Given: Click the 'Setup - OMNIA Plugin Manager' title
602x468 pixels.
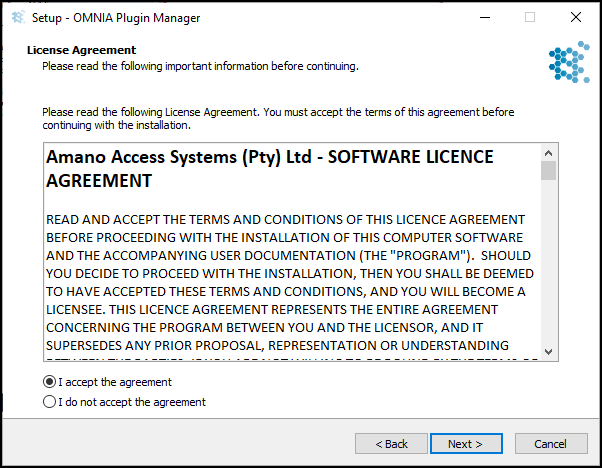Looking at the screenshot, I should tap(116, 18).
